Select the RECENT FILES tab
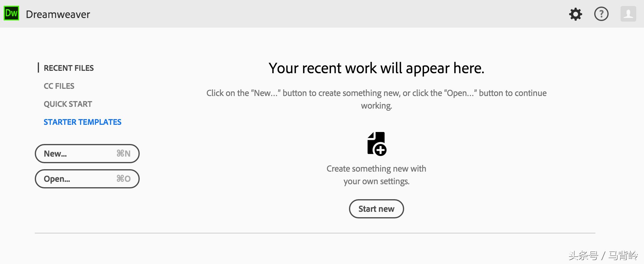Screen dimensions: 644x264 [69, 68]
